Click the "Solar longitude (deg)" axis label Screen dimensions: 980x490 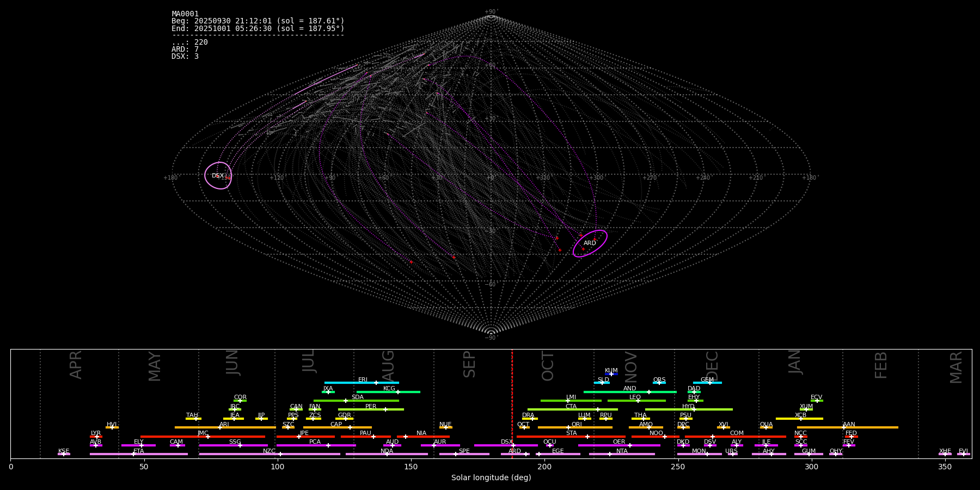(x=491, y=478)
